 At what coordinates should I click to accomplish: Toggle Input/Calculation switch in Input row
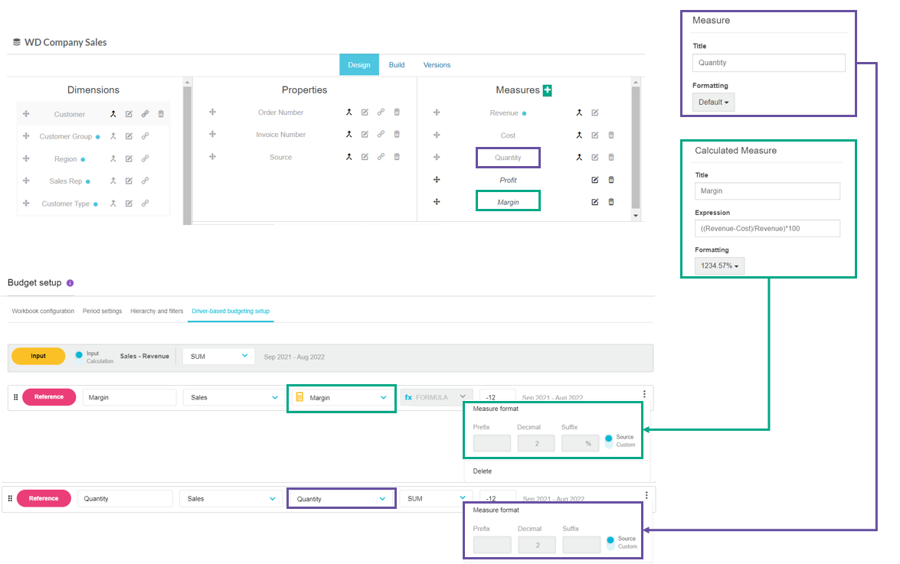click(x=79, y=355)
